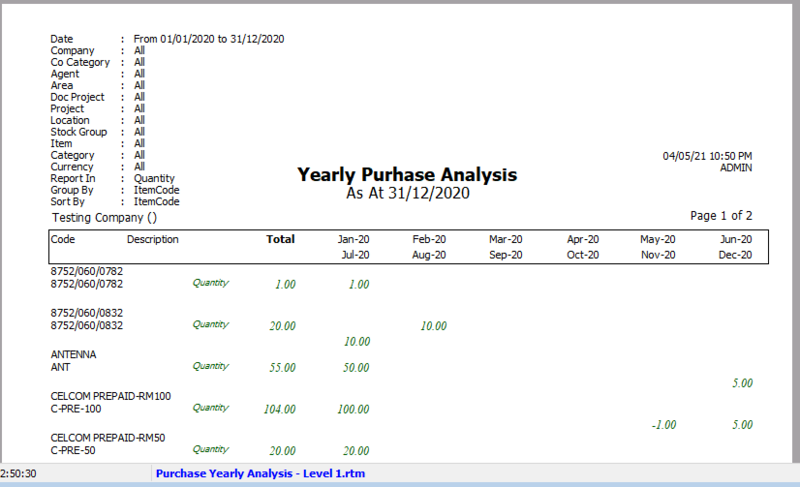
Task: Click the 'Report In' value Quantity
Action: [154, 178]
